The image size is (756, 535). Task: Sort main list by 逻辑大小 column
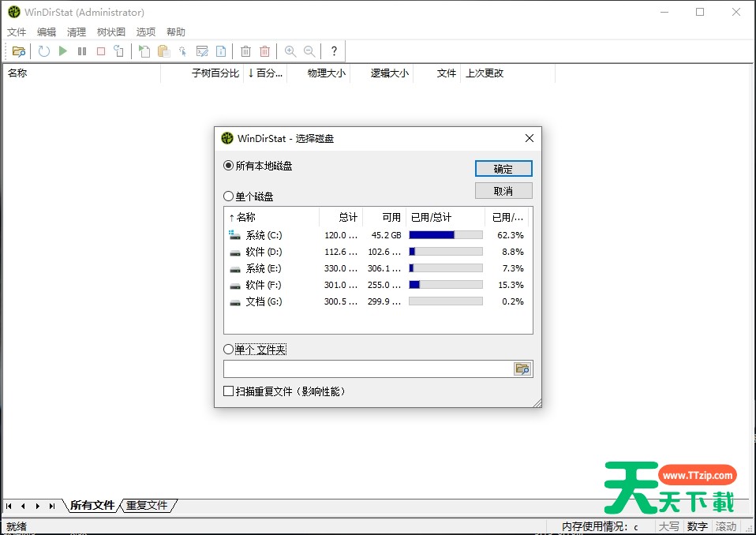pos(381,73)
